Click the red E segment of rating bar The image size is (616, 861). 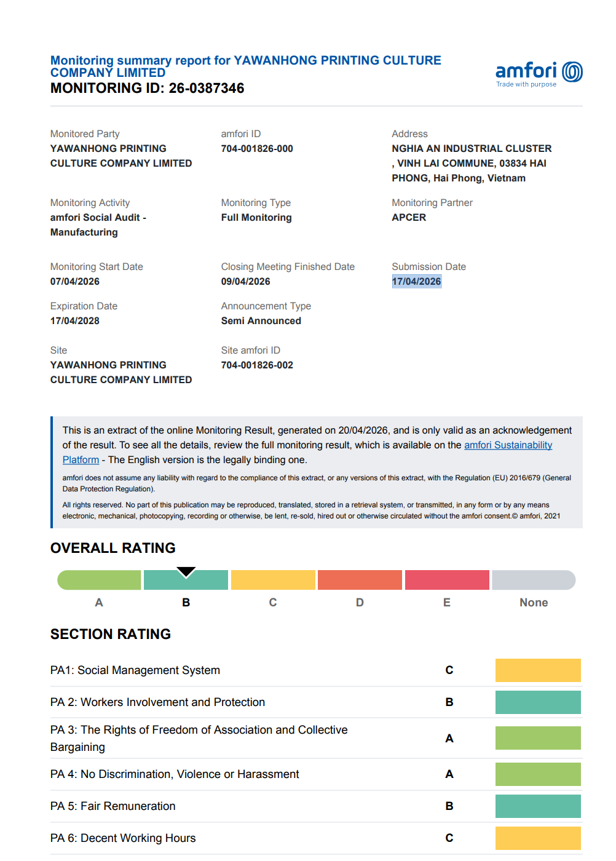click(447, 580)
